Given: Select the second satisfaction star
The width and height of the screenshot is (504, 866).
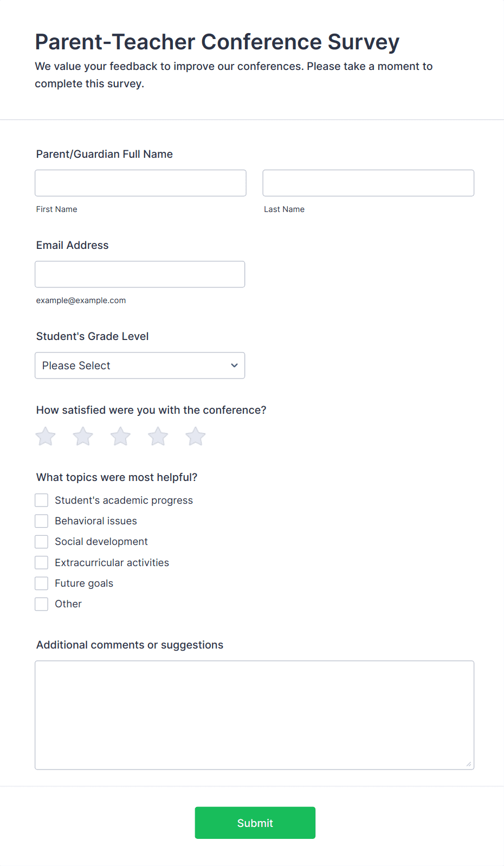Looking at the screenshot, I should (x=83, y=436).
